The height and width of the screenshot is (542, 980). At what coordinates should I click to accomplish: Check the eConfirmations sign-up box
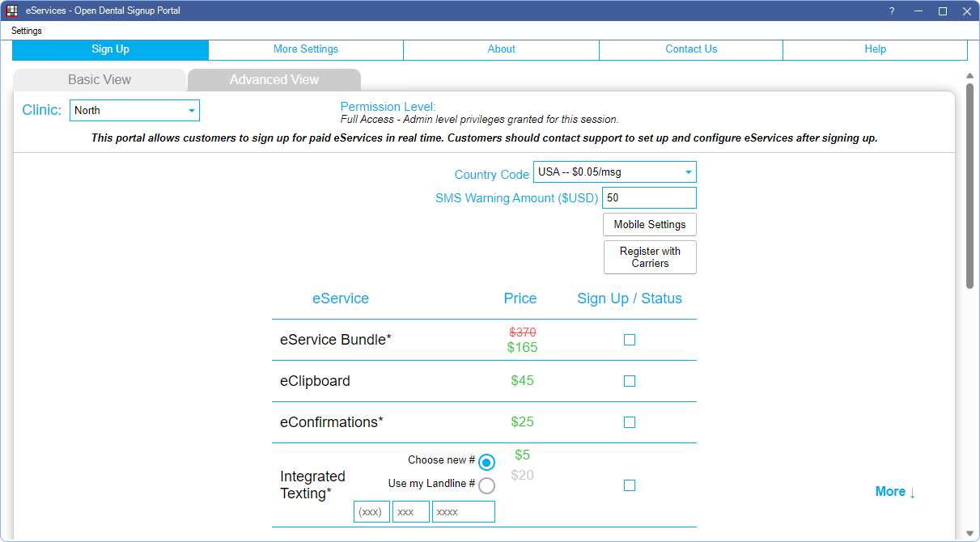[630, 422]
